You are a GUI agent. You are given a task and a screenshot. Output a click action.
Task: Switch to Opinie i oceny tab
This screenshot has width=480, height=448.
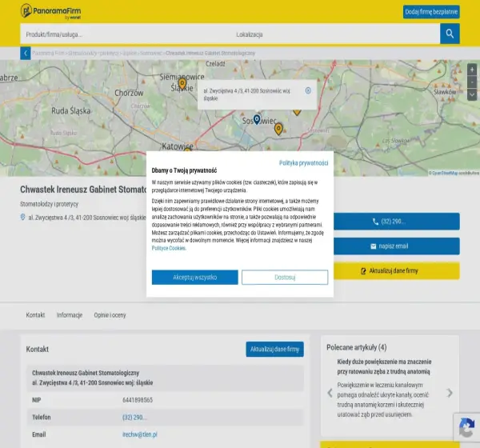[110, 314]
